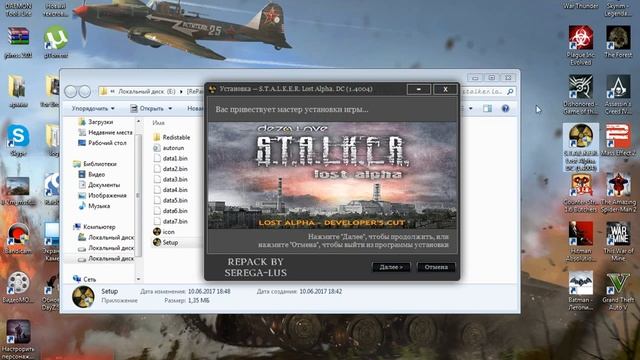
Task: Click the Setup radiation icon in details pane
Action: tap(83, 297)
